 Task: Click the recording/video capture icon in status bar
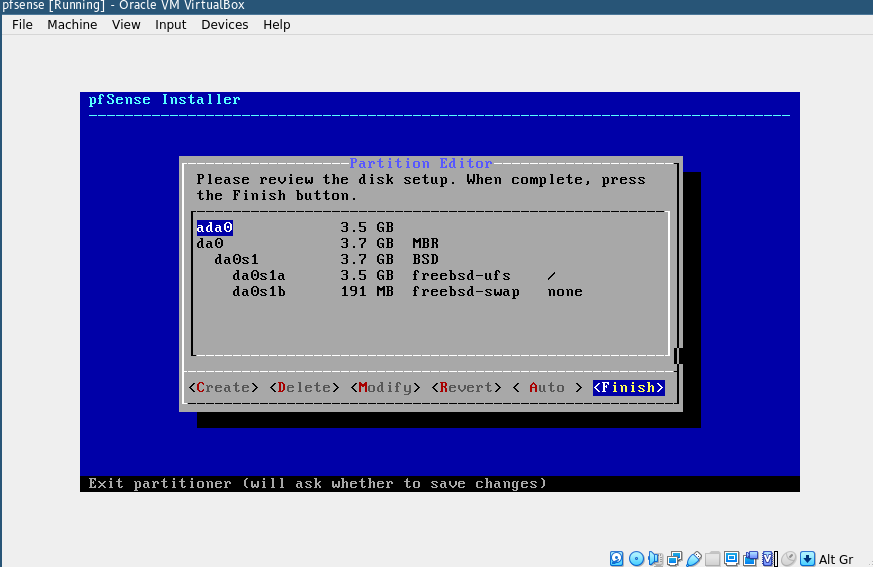pos(750,559)
